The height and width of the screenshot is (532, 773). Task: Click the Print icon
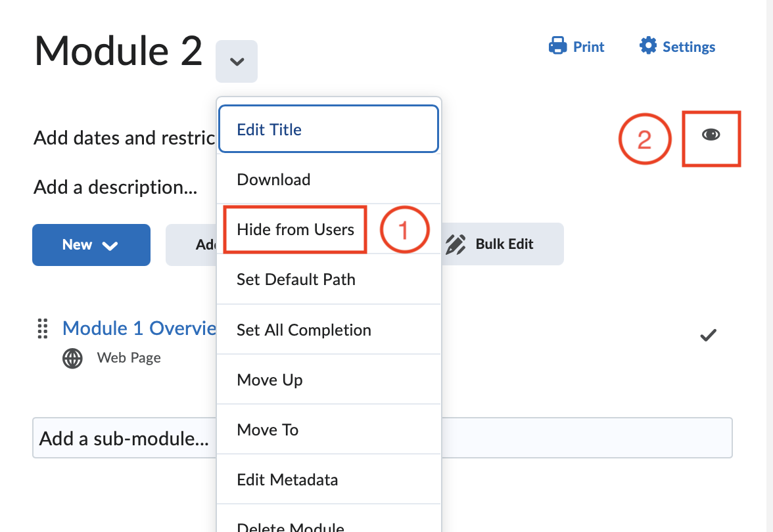click(x=558, y=46)
